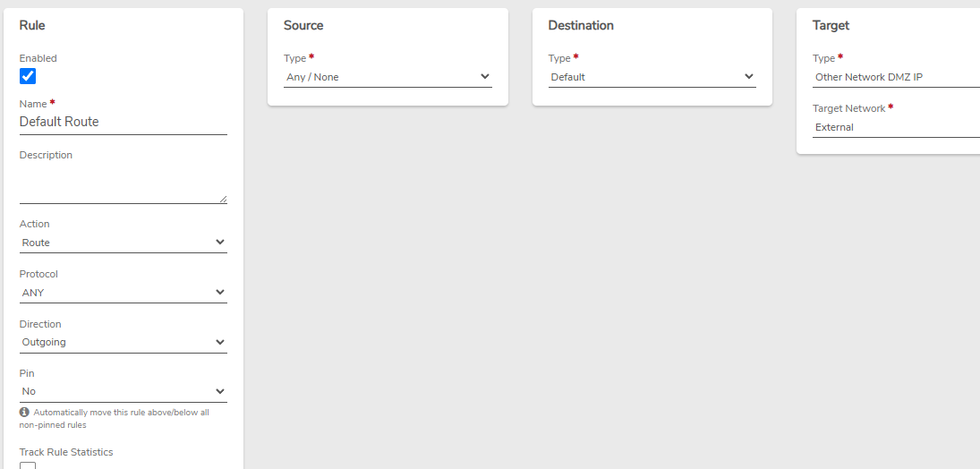Click inside the Description text area
The height and width of the screenshot is (469, 980).
point(124,184)
